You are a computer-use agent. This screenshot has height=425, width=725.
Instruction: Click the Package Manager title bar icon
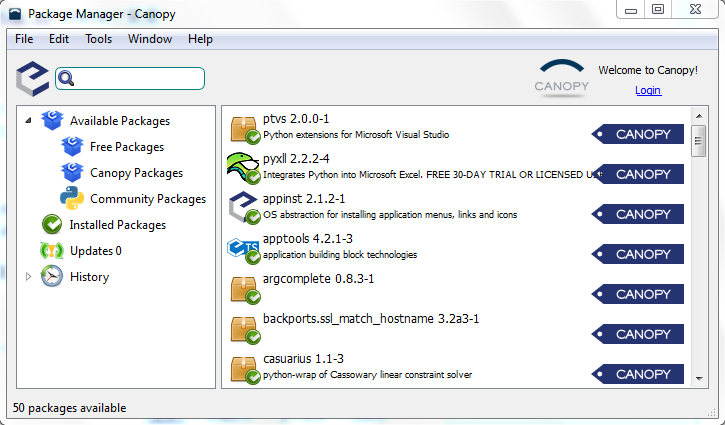click(15, 13)
